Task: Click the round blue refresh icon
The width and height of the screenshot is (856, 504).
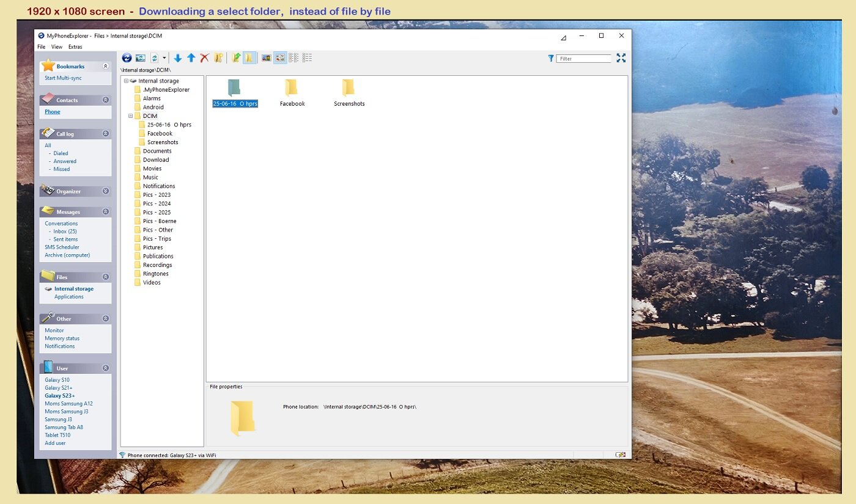Action: click(x=127, y=58)
